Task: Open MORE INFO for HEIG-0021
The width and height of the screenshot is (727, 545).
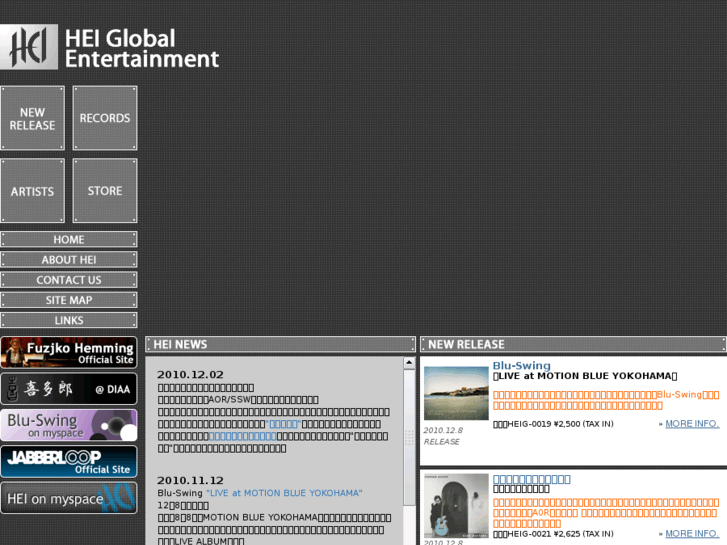Action: (x=692, y=533)
